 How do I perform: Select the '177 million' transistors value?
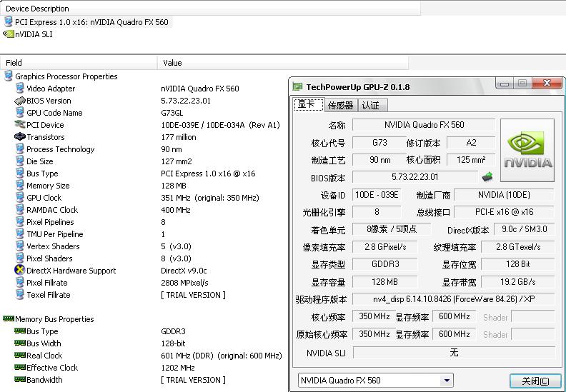(x=179, y=137)
